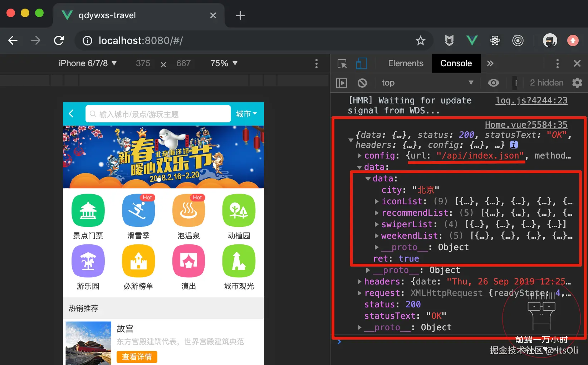Image resolution: width=588 pixels, height=365 pixels.
Task: Click the city search input field
Action: pyautogui.click(x=158, y=114)
